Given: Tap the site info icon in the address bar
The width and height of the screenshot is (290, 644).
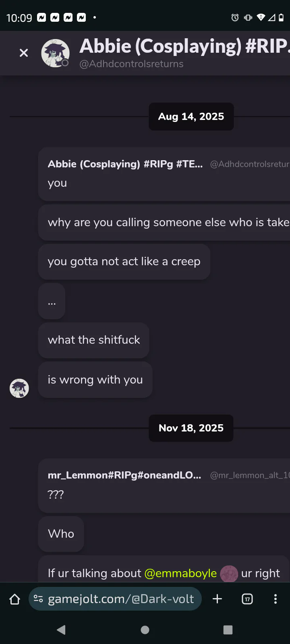Looking at the screenshot, I should coord(38,599).
